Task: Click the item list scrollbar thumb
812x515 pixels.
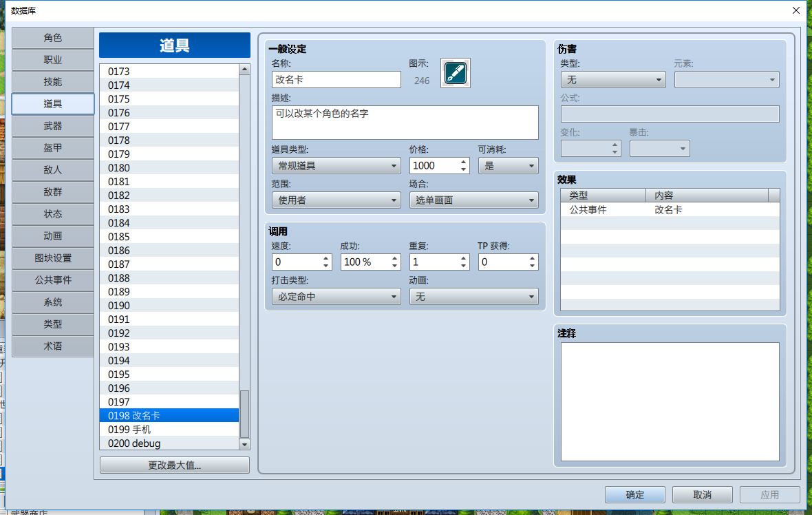Action: coord(244,414)
